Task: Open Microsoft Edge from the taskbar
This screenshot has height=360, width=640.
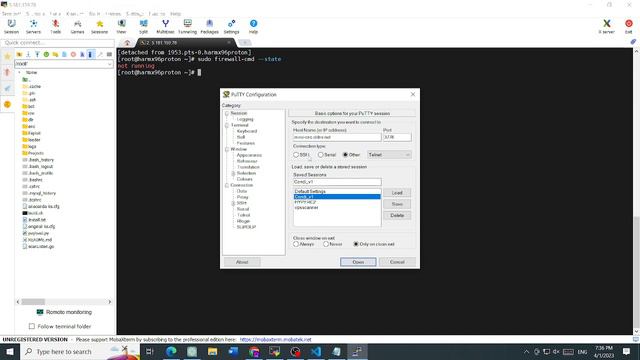Action: (x=171, y=351)
